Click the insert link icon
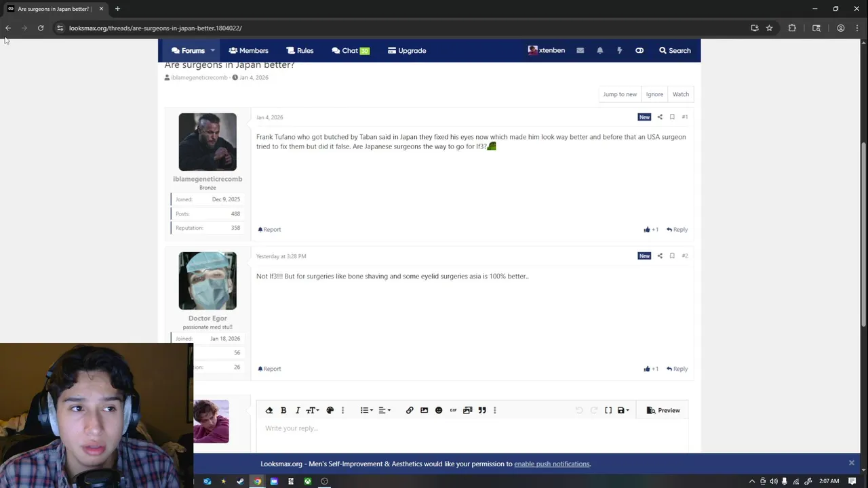 coord(410,410)
